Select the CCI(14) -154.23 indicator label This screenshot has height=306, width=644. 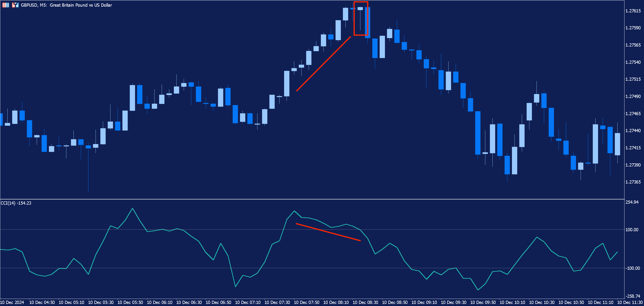pyautogui.click(x=16, y=203)
